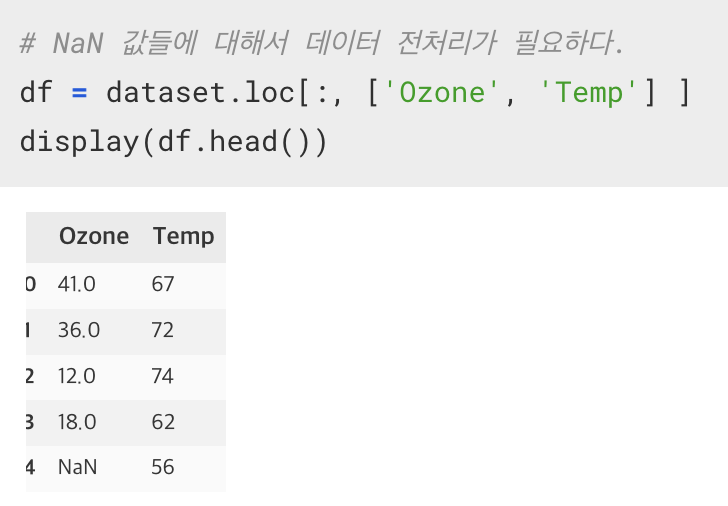728x506 pixels.
Task: Click the row index 4 label
Action: 31,467
